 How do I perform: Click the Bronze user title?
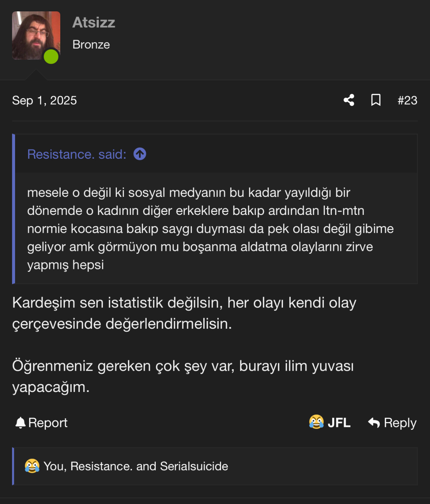point(91,44)
